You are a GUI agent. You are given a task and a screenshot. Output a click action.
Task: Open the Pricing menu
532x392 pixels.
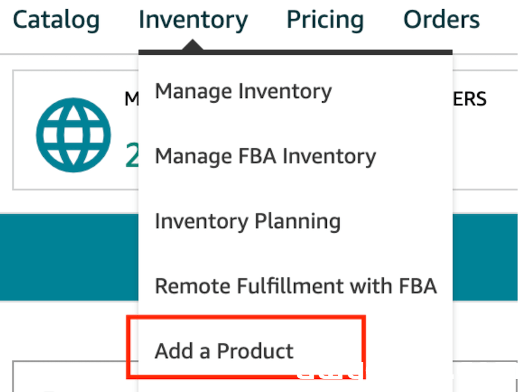(325, 20)
